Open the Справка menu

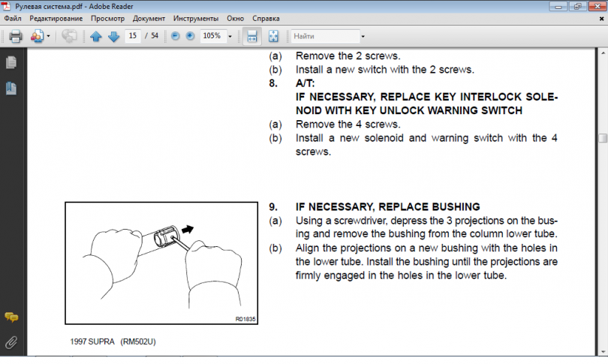click(266, 18)
